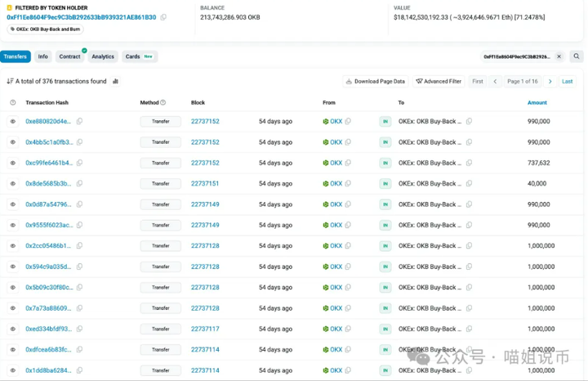The height and width of the screenshot is (381, 588).
Task: Open To address in 0x9555f6023ac row
Action: pos(430,225)
